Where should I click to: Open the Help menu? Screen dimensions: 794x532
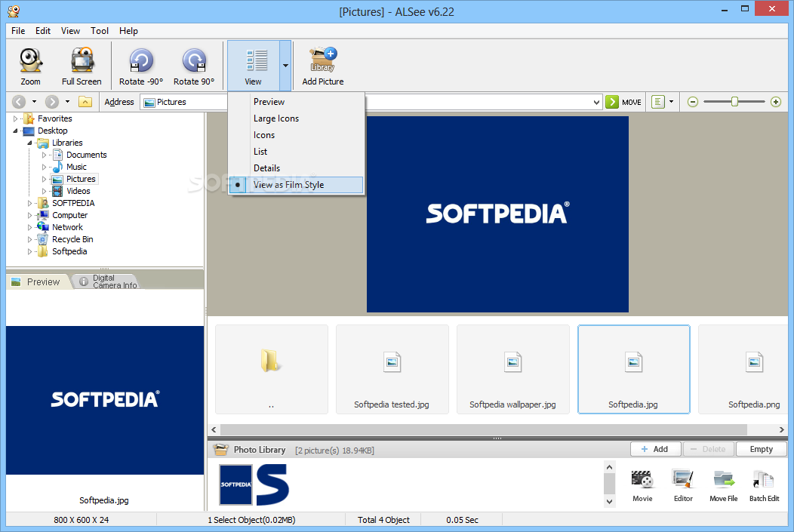point(128,31)
